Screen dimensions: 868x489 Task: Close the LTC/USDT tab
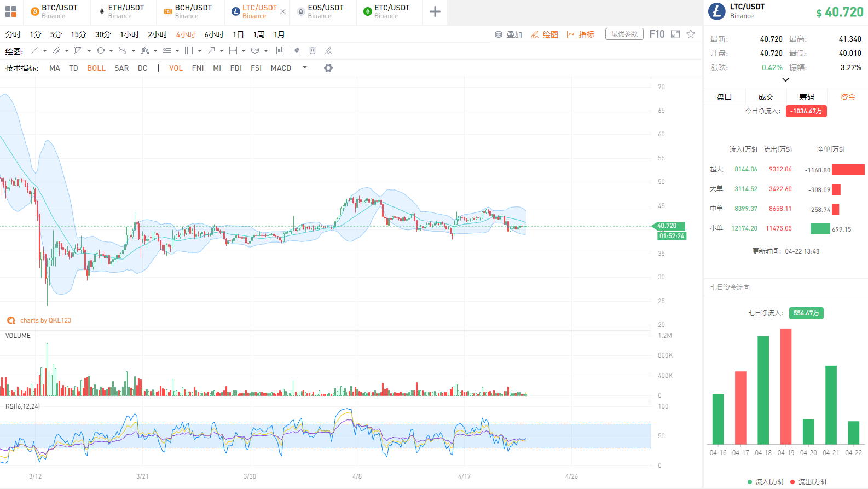coord(283,11)
